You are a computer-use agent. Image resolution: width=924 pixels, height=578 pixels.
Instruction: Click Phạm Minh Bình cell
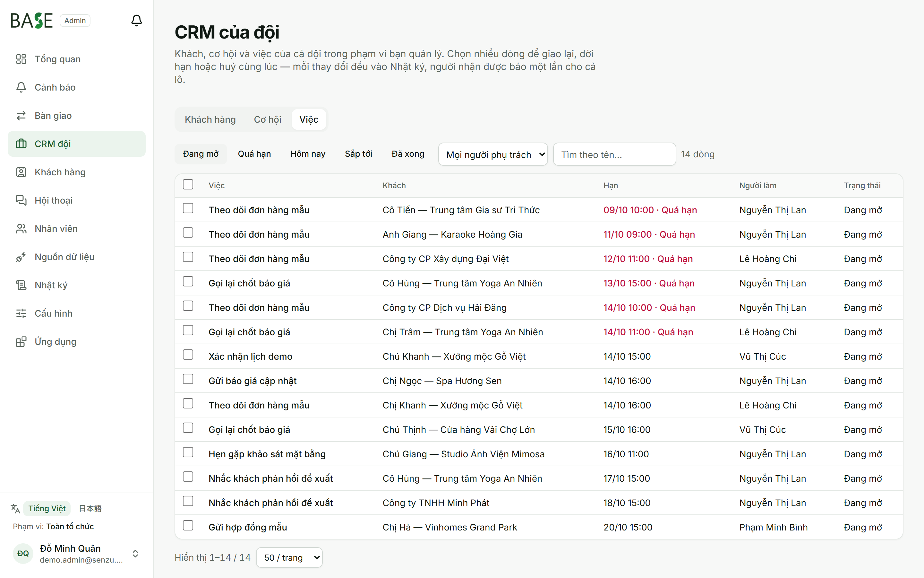pyautogui.click(x=774, y=527)
